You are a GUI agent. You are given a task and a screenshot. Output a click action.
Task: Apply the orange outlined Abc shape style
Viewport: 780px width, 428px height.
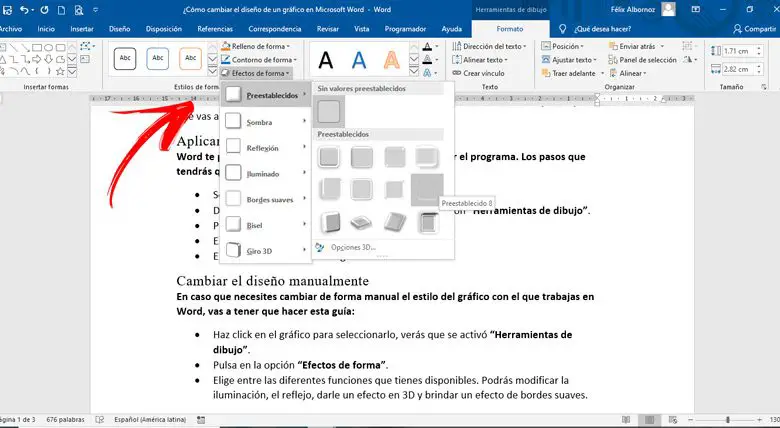(191, 58)
